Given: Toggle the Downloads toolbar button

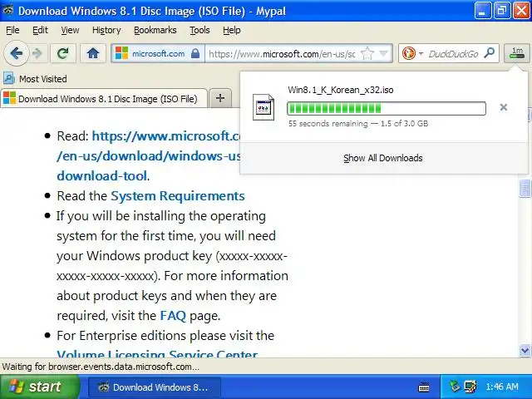Looking at the screenshot, I should [517, 53].
